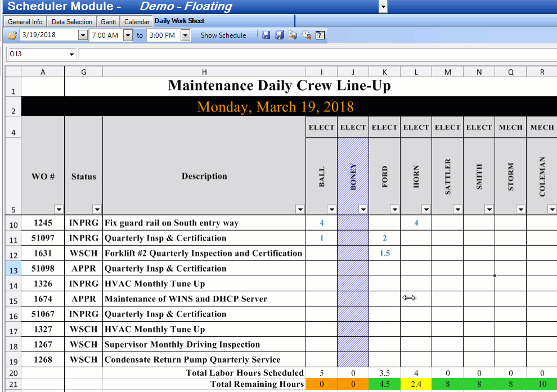This screenshot has height=392, width=557.
Task: Click work order 1268 cell
Action: tap(43, 360)
